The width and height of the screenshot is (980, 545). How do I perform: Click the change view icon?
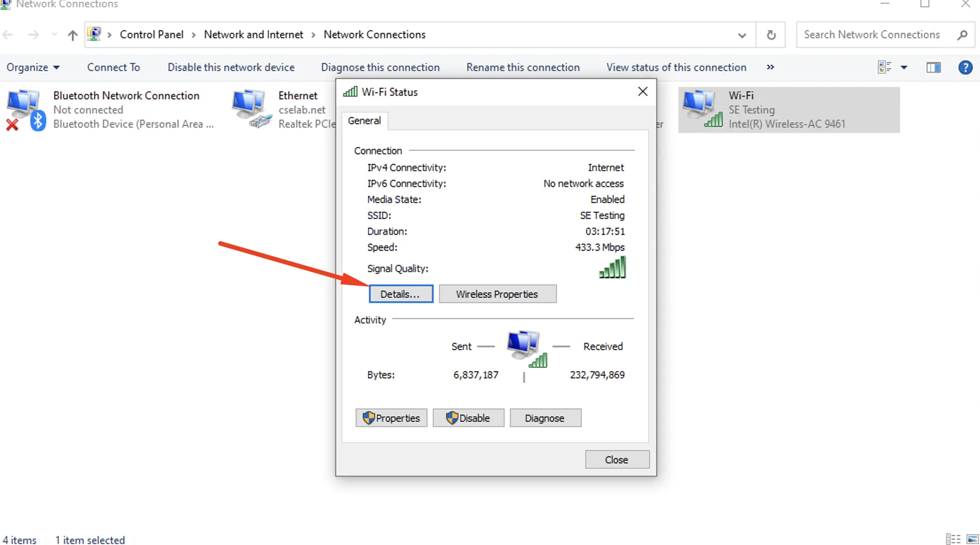884,67
